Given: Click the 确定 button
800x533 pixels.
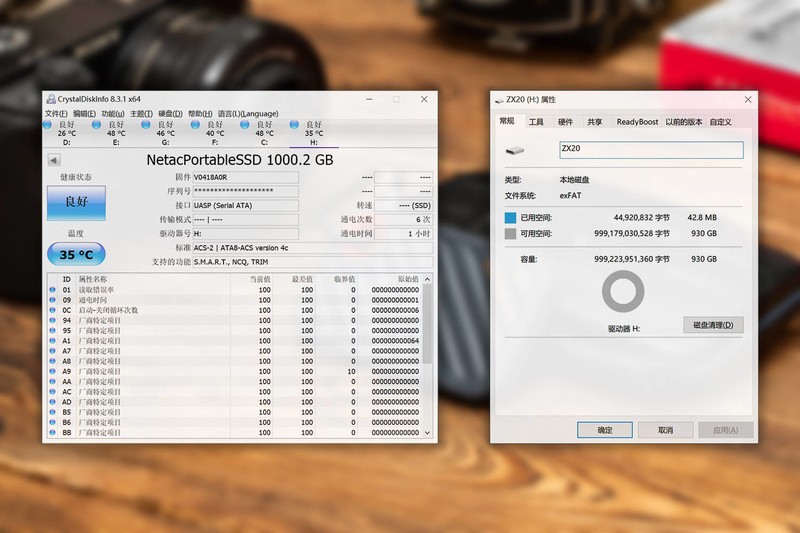Looking at the screenshot, I should [x=605, y=430].
